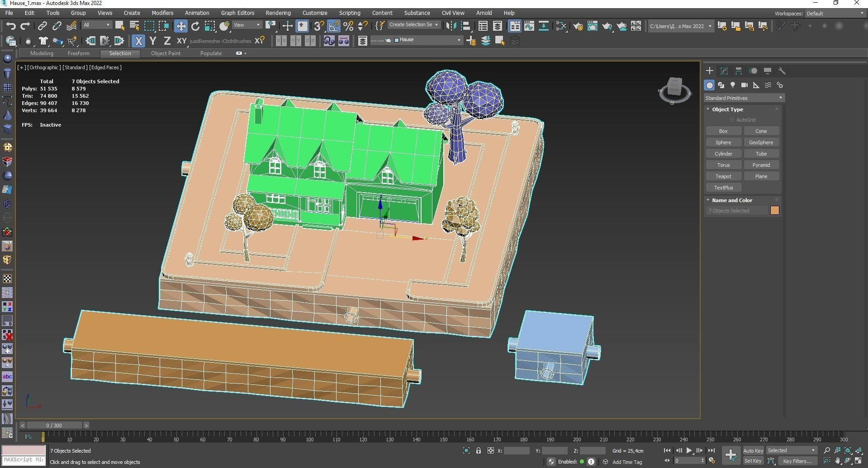Restrict transform to XY plane
This screenshot has height=468, width=868.
click(181, 41)
